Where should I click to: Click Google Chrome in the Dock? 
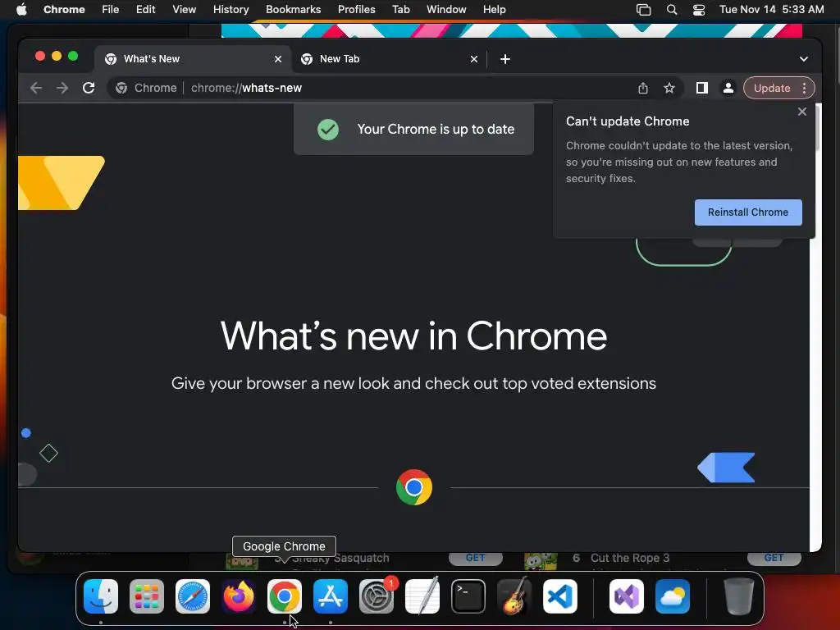285,596
